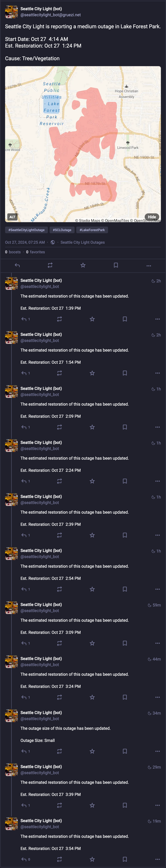The image size is (166, 868).
Task: Boost the 1:54 PM restoration update
Action: pyautogui.click(x=59, y=373)
